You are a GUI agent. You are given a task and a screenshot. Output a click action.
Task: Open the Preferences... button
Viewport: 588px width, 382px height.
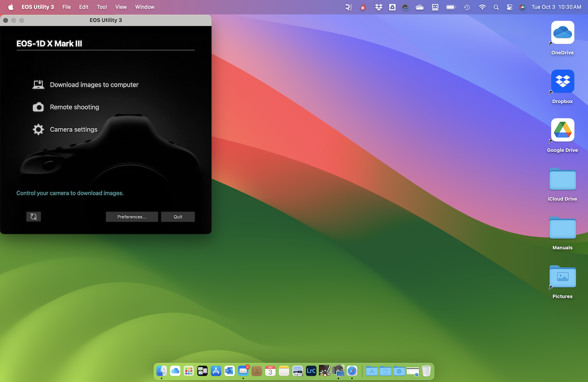[132, 217]
